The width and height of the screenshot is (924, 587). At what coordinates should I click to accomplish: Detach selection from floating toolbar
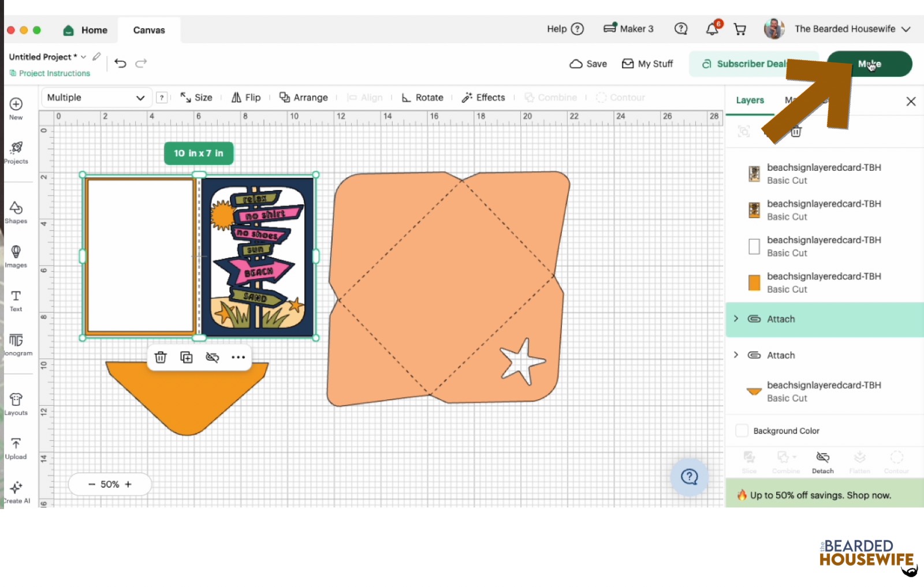(x=212, y=357)
